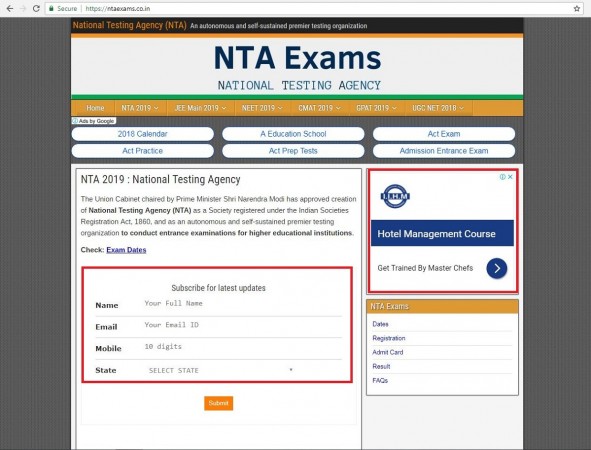Viewport: 591px width, 450px height.
Task: Open the Registration sidebar link
Action: (389, 338)
